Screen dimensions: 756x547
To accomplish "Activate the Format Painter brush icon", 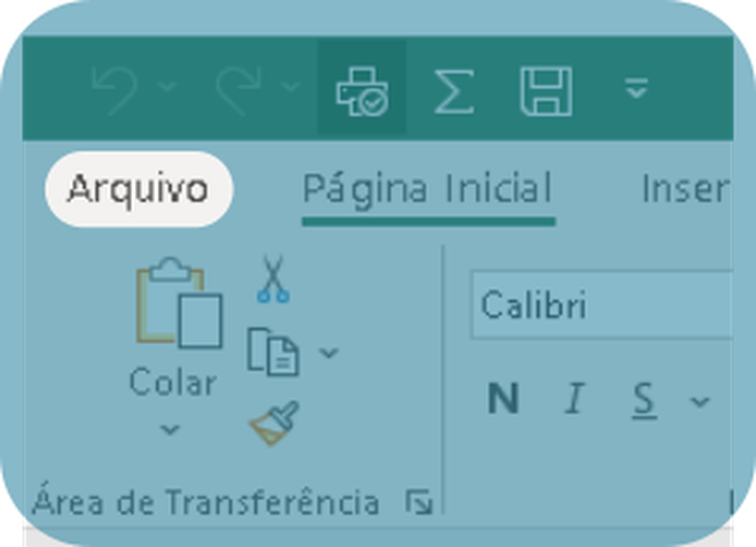I will (274, 422).
